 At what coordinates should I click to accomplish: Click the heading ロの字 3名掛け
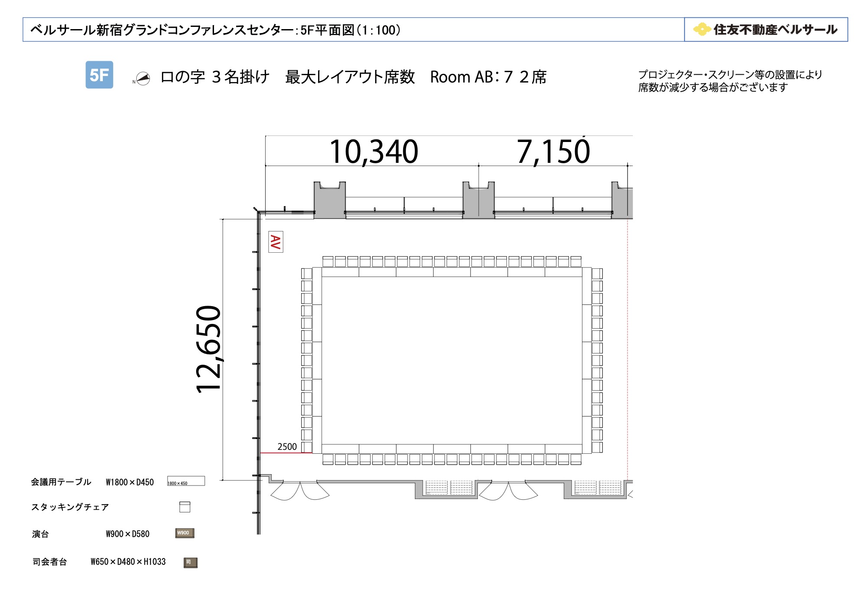(215, 77)
